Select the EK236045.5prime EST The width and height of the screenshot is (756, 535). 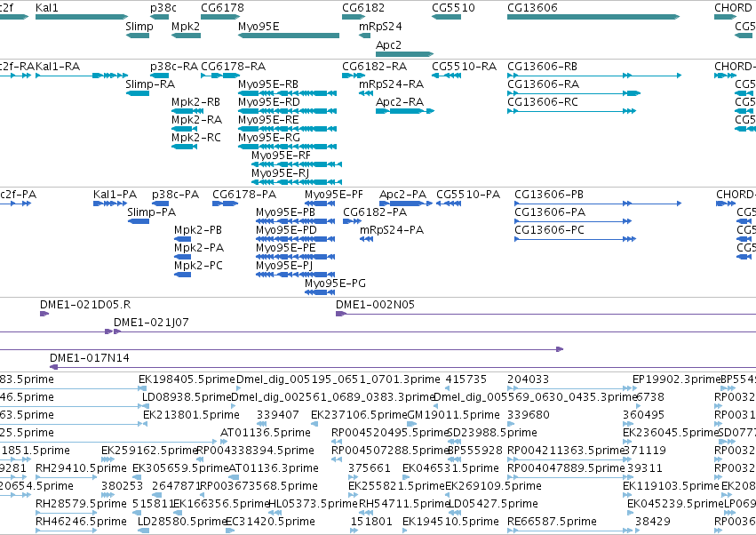(627, 442)
